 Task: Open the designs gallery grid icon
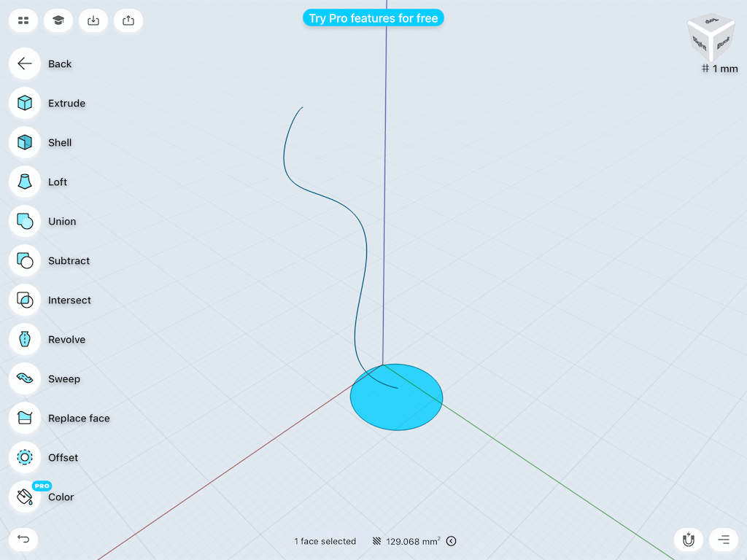[23, 20]
